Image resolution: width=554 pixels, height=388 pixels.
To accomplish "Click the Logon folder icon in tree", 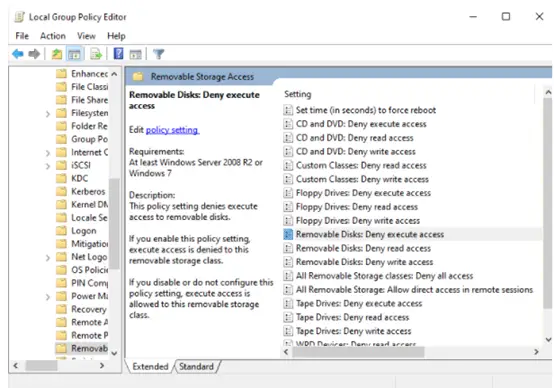I will point(61,230).
